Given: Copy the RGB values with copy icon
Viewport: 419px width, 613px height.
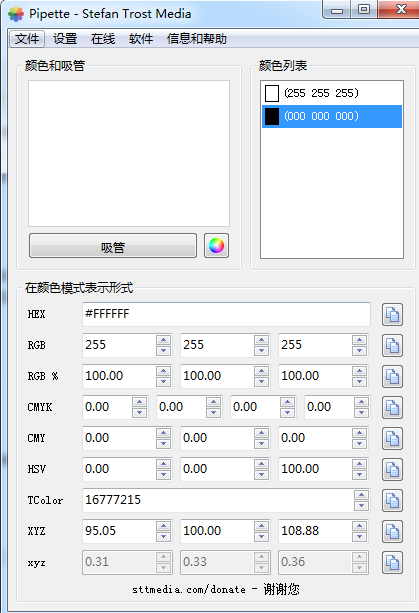Looking at the screenshot, I should tap(392, 346).
